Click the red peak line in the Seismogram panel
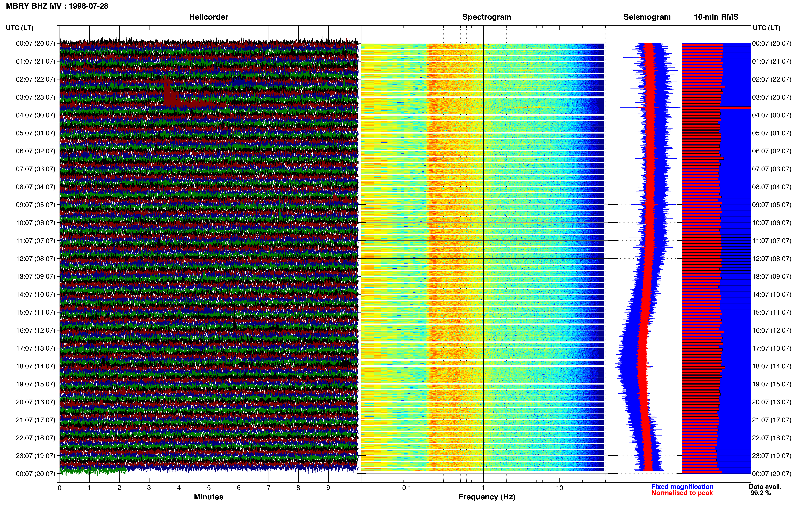The height and width of the screenshot is (508, 812). [647, 107]
